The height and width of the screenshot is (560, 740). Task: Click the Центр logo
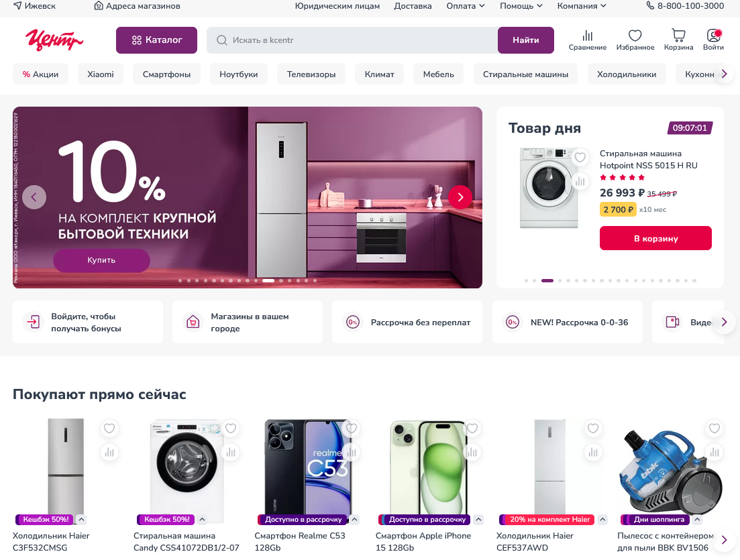(x=54, y=40)
